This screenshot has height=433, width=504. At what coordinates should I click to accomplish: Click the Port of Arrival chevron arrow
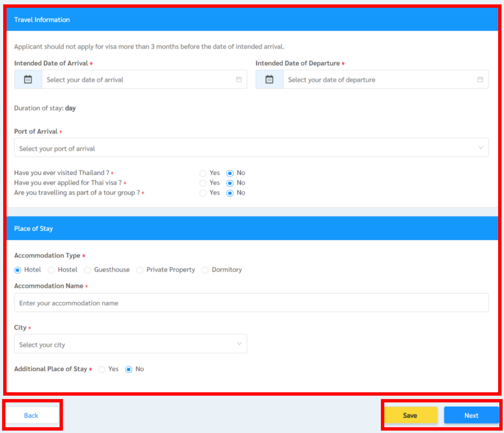tap(481, 147)
